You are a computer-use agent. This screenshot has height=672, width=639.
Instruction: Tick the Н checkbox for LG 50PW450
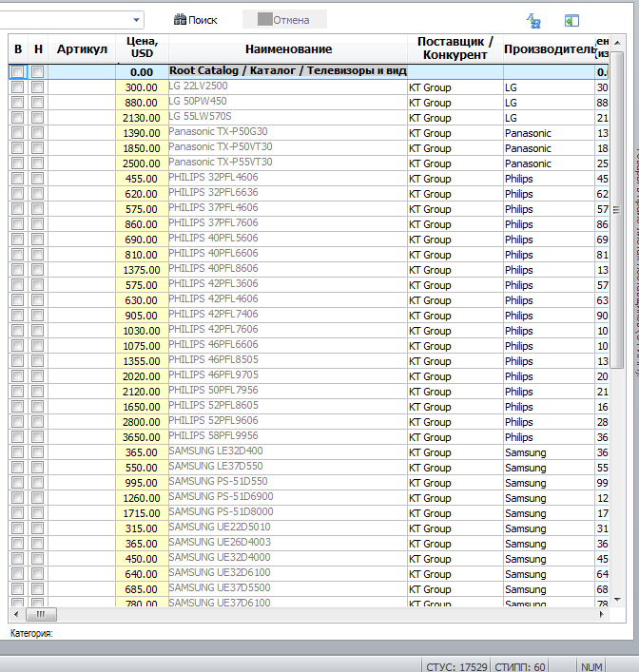pos(38,103)
